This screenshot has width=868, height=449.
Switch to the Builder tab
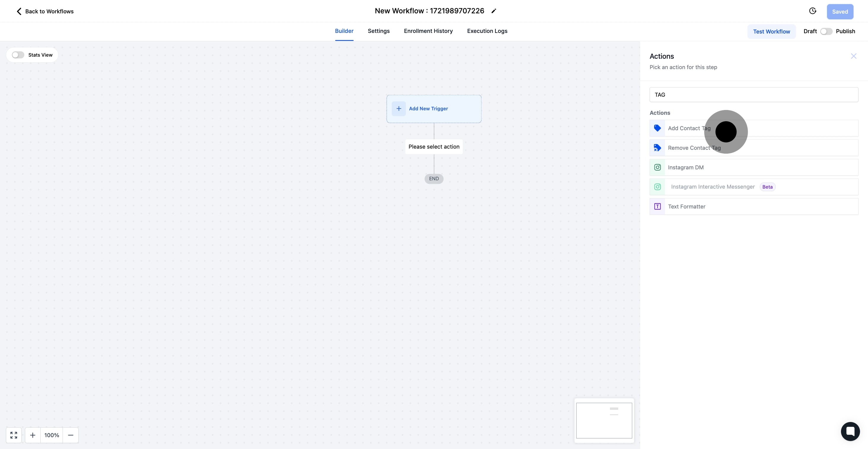344,31
